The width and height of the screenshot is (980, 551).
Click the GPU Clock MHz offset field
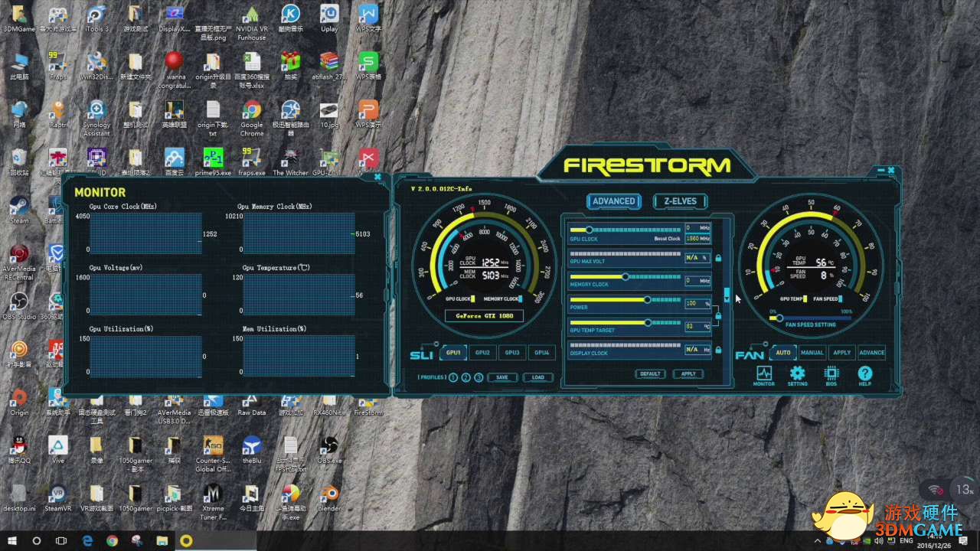pos(697,227)
